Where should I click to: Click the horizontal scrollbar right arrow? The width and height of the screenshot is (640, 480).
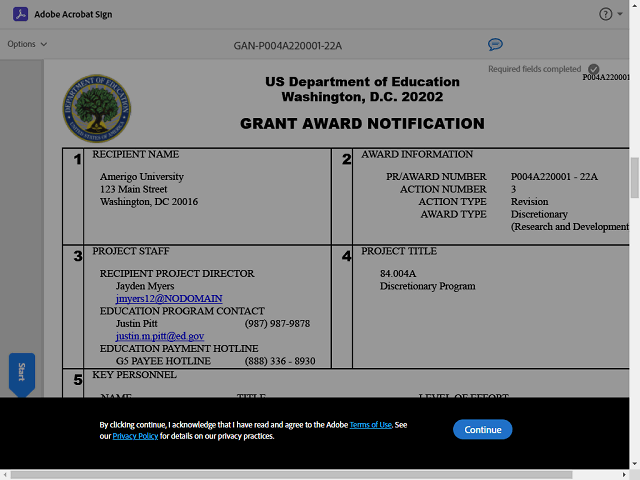pyautogui.click(x=624, y=475)
